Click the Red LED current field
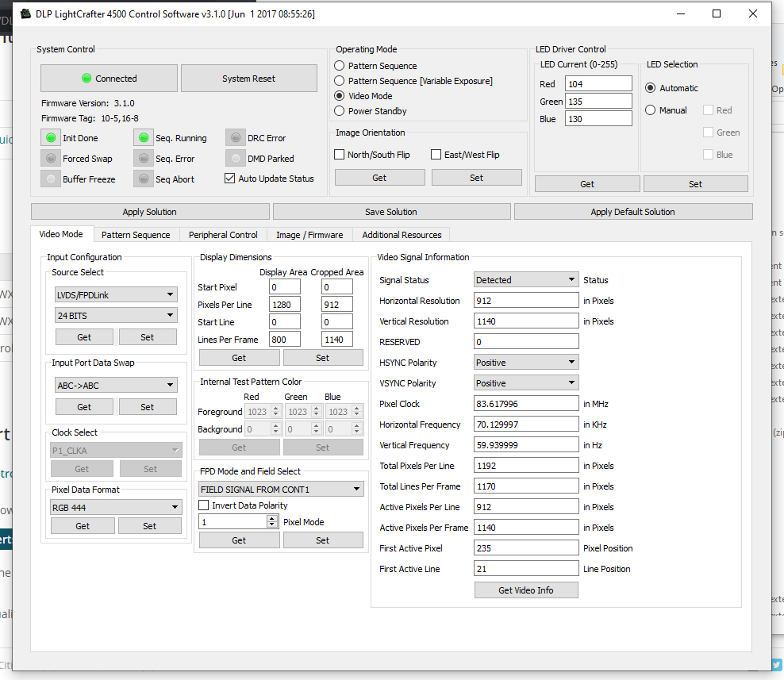Screen dimensions: 784x680 point(598,83)
